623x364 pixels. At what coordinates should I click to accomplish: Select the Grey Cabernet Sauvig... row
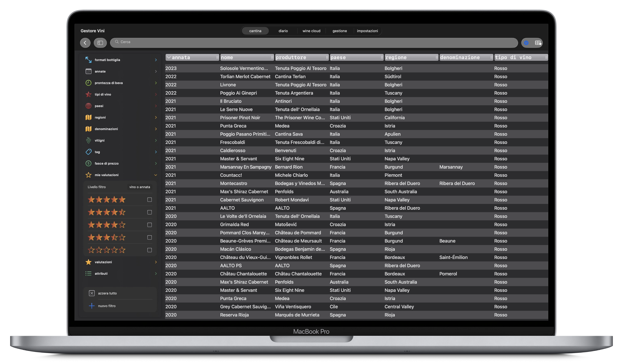[357, 307]
